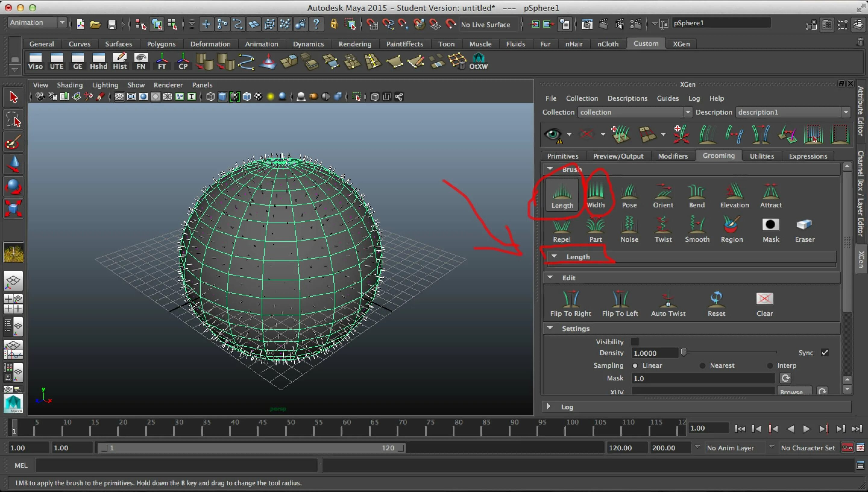Select Nearest sampling option
This screenshot has height=492, width=868.
click(703, 365)
